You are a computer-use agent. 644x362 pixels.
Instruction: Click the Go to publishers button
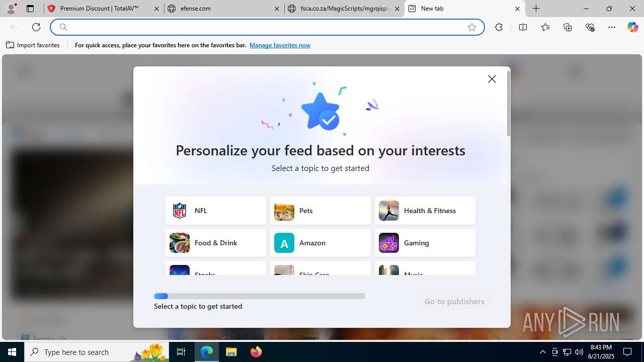[x=454, y=301]
